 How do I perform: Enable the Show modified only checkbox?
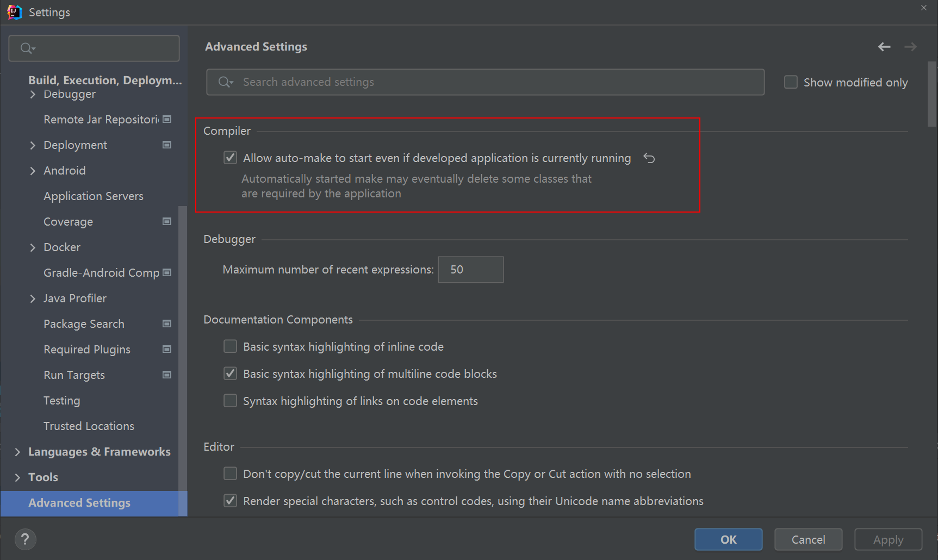(791, 82)
